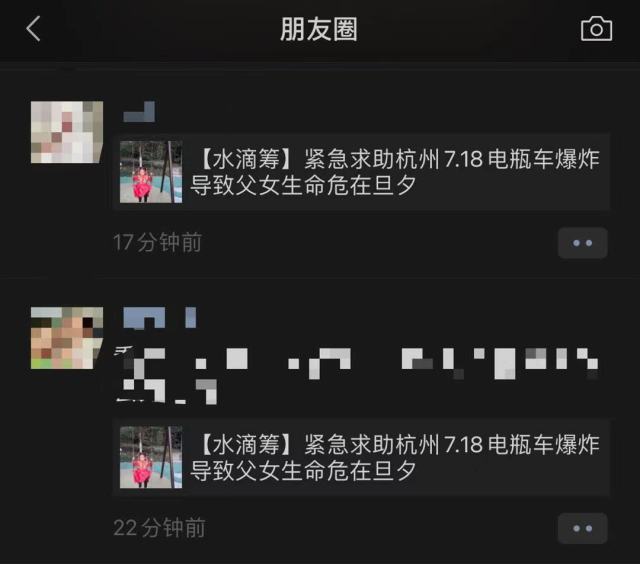The width and height of the screenshot is (640, 564).
Task: Tap the 17分钟前 timestamp
Action: click(x=158, y=242)
